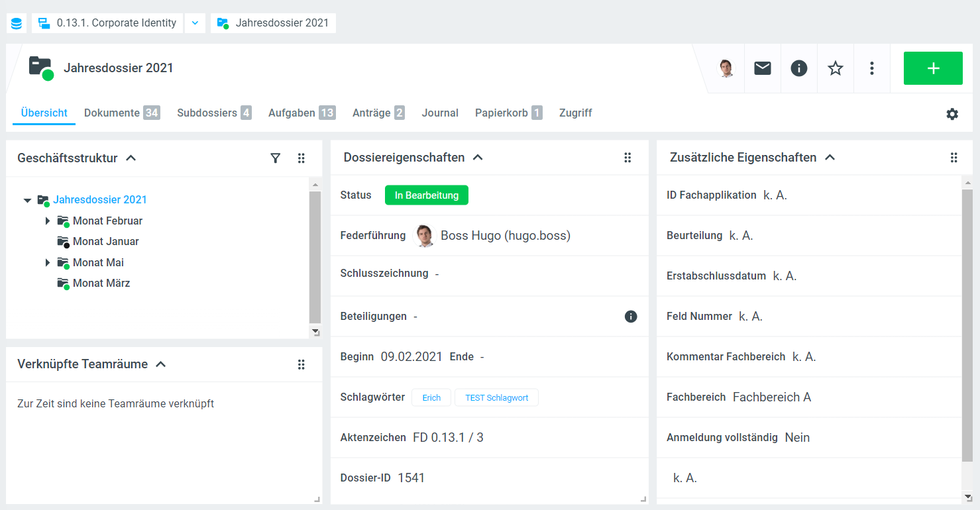Click the filter icon in Geschäftsstruktur
Image resolution: width=980 pixels, height=510 pixels.
coord(276,158)
